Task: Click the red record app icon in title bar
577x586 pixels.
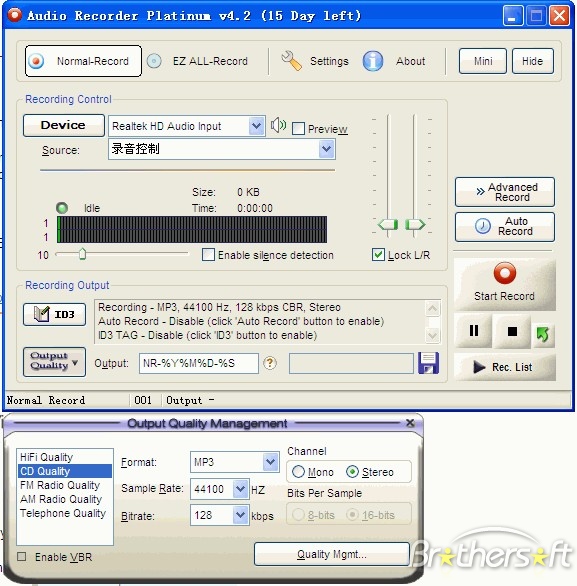Action: (x=15, y=15)
